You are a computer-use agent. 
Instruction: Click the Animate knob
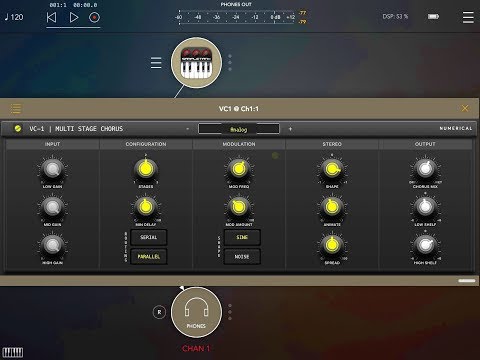click(x=332, y=207)
